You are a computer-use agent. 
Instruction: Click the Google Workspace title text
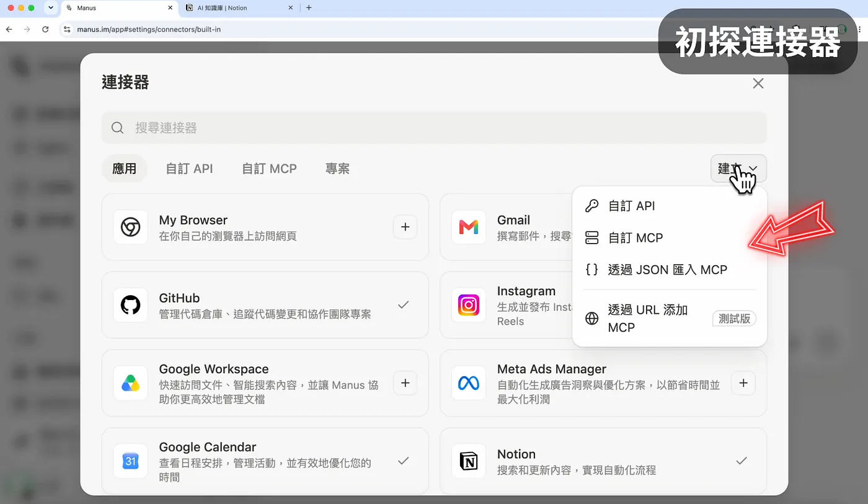pos(214,369)
